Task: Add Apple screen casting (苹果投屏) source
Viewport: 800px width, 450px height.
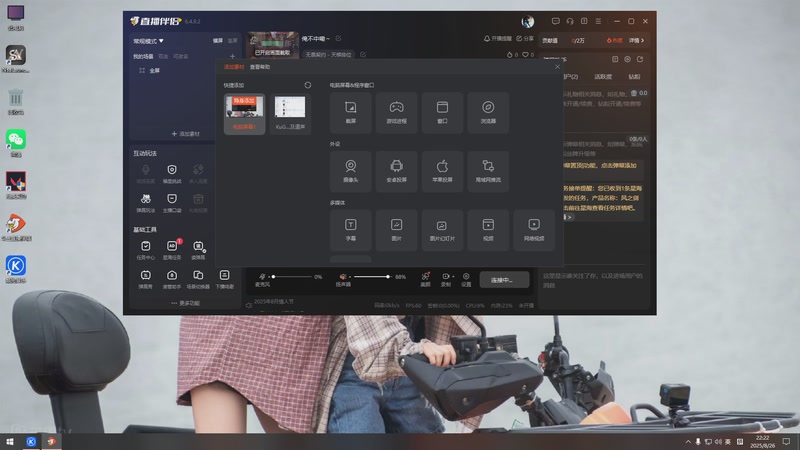Action: pyautogui.click(x=442, y=171)
